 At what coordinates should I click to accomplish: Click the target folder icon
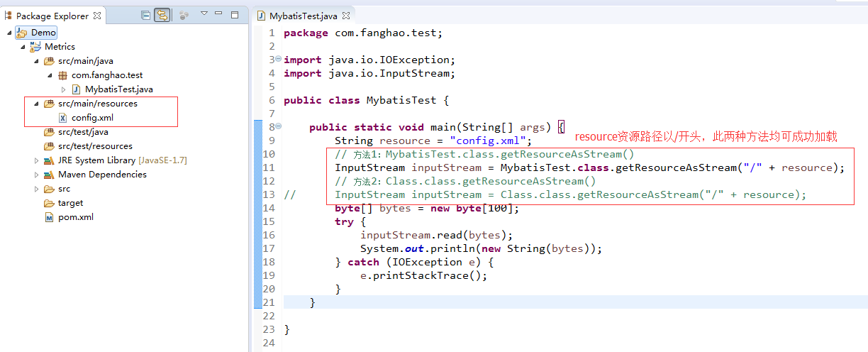coord(49,203)
